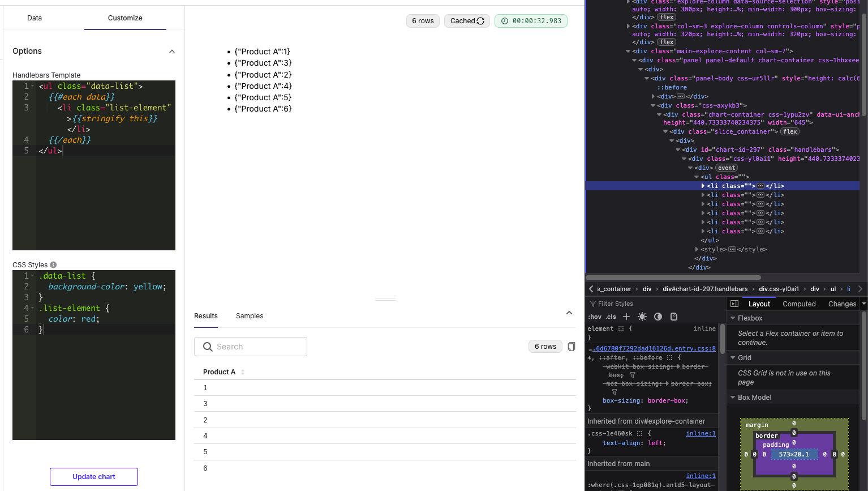This screenshot has width=868, height=491.
Task: Click the 6 rows label above the chart
Action: [x=423, y=21]
